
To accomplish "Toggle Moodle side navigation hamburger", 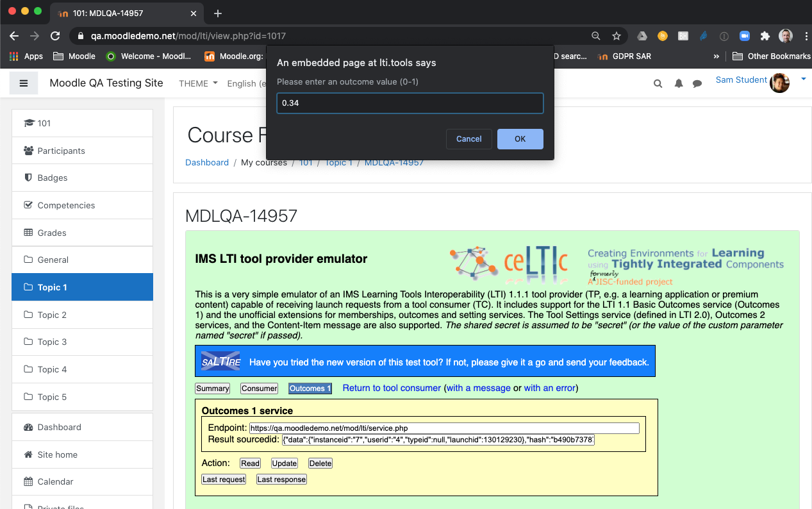I will point(24,83).
